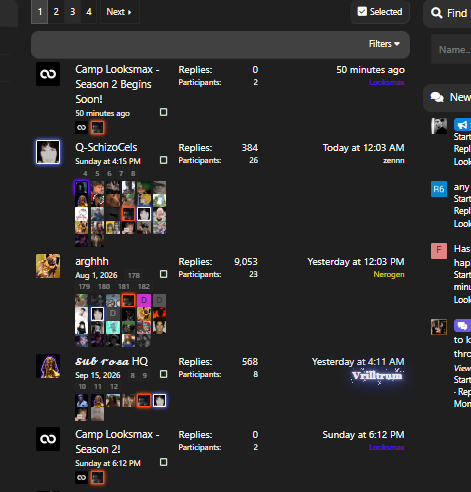The width and height of the screenshot is (471, 492).
Task: Jump to page 182 of arghhh
Action: (144, 287)
